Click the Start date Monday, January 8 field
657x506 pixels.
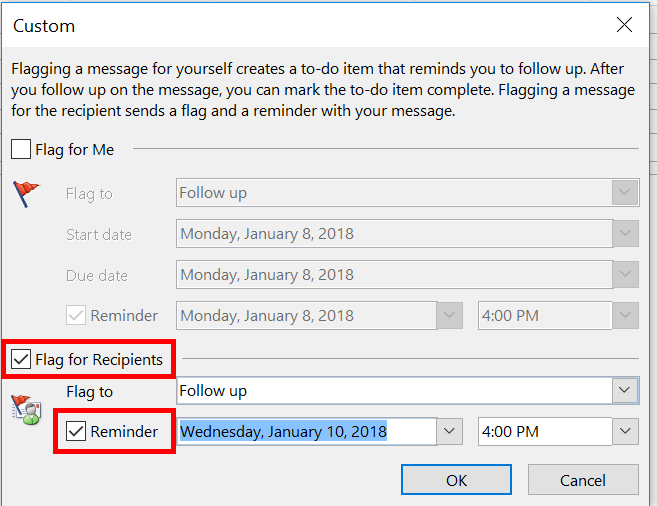(x=390, y=235)
